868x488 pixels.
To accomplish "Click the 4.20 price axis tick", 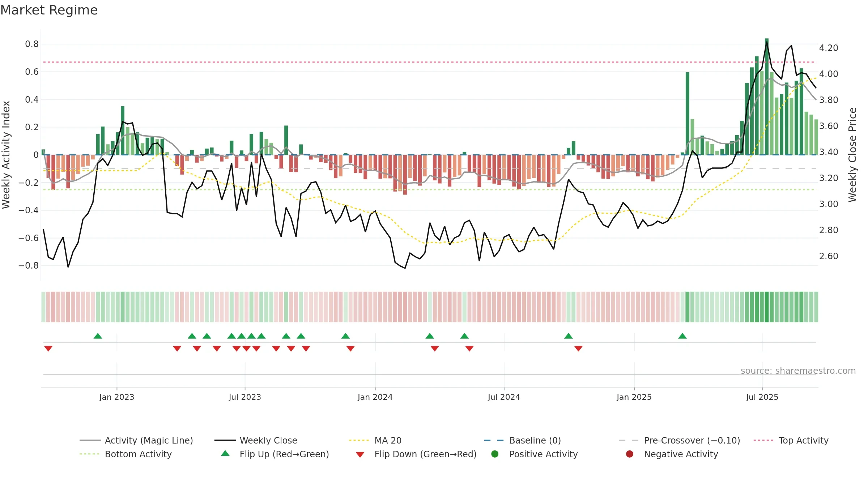I will (x=829, y=48).
